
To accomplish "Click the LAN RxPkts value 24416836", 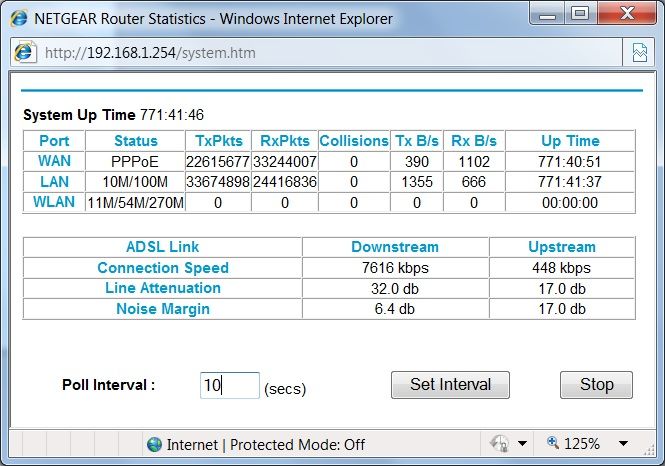I will pos(285,182).
